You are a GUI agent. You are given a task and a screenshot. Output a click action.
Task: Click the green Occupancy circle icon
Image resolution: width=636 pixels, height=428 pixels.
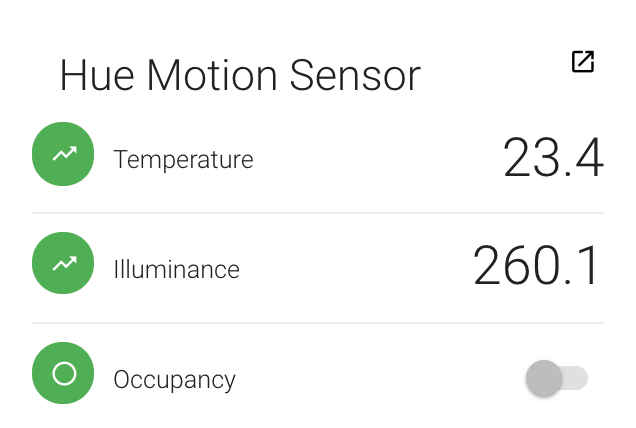pos(63,374)
